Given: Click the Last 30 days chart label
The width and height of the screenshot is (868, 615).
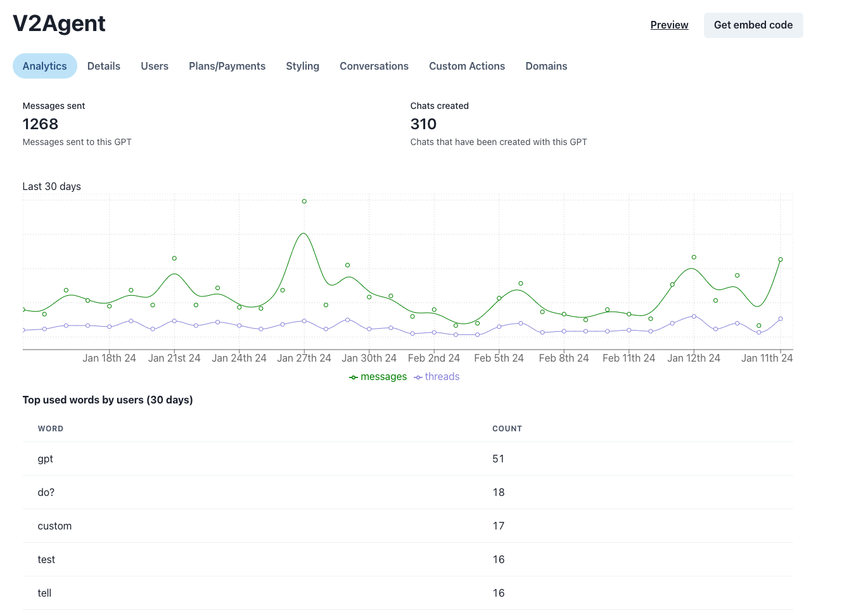Looking at the screenshot, I should tap(52, 186).
